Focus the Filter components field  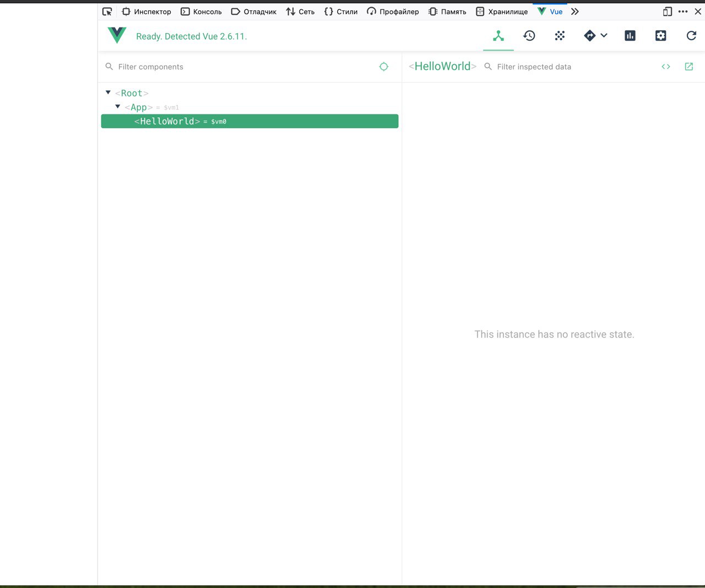(x=242, y=67)
